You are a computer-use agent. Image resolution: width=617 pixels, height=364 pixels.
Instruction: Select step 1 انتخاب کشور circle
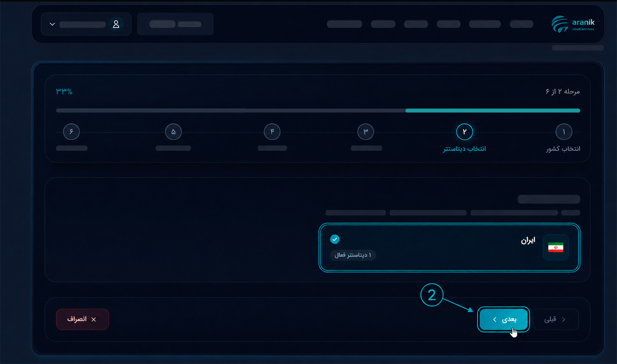tap(564, 132)
